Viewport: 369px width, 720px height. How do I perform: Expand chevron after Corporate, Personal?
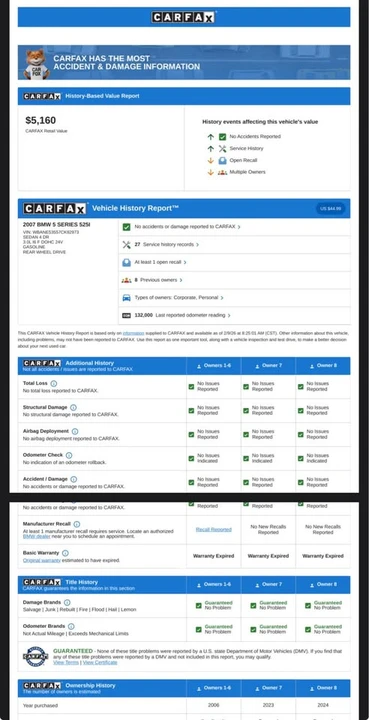coord(222,298)
